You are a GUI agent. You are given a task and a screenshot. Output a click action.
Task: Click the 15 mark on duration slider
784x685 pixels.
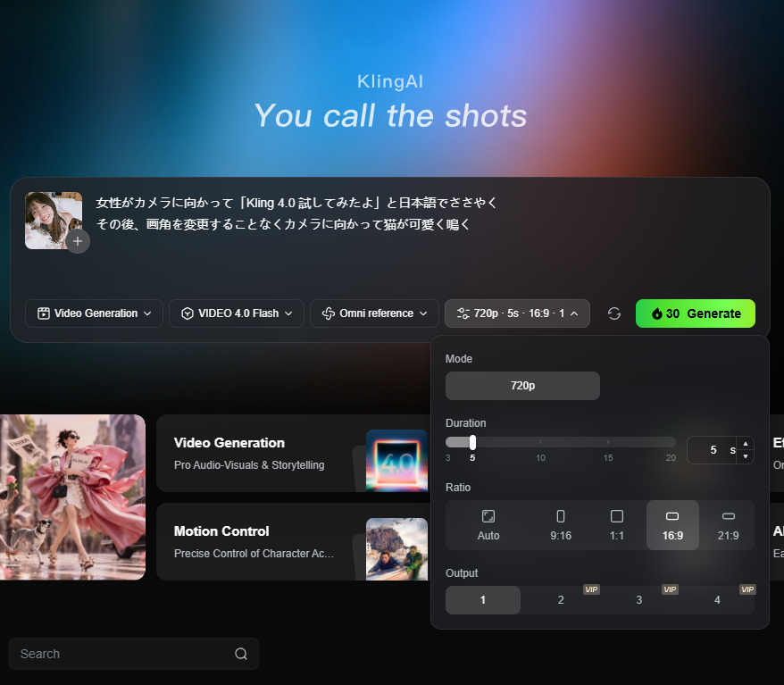coord(608,457)
